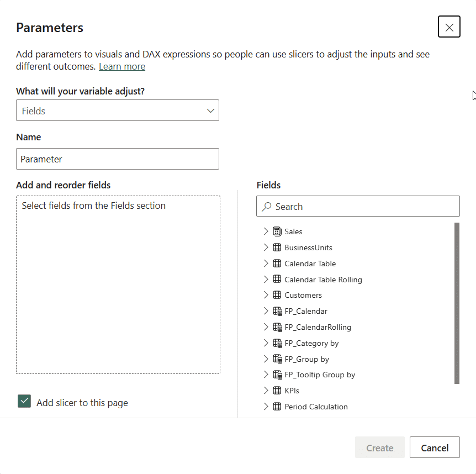The height and width of the screenshot is (474, 476).
Task: Expand the Calendar Table Rolling table
Action: (x=266, y=280)
